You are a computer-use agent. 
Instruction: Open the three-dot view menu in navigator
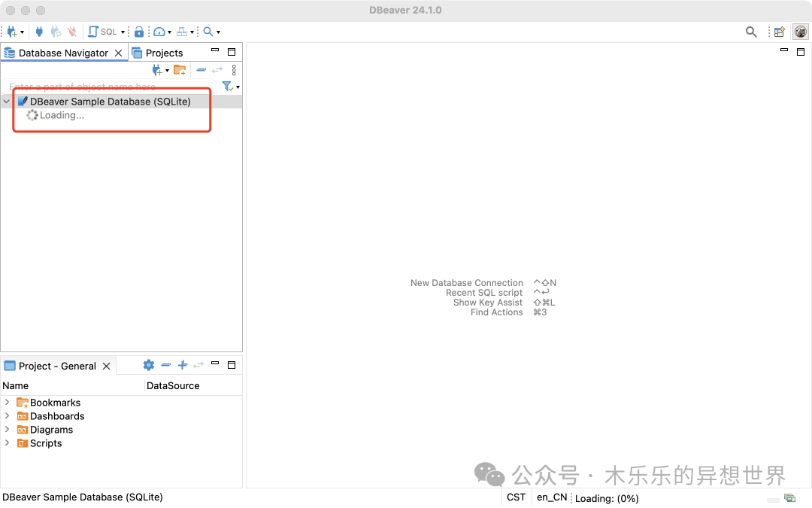click(x=234, y=70)
